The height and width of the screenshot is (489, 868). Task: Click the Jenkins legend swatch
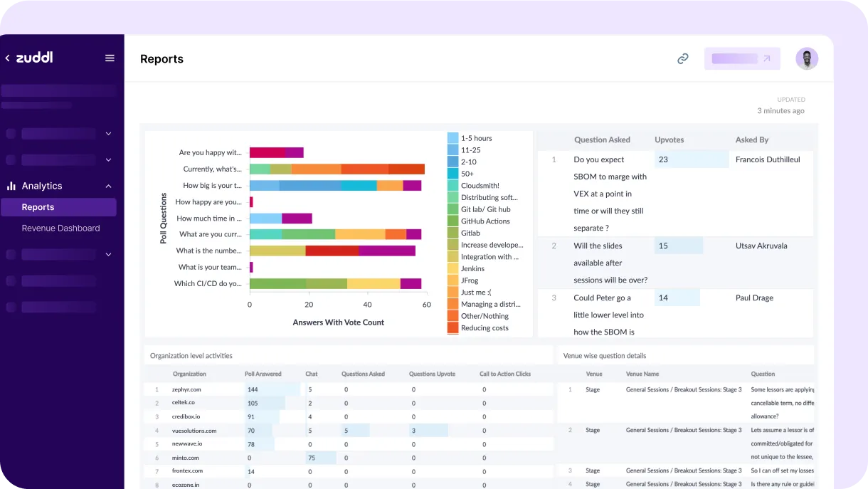click(x=452, y=268)
